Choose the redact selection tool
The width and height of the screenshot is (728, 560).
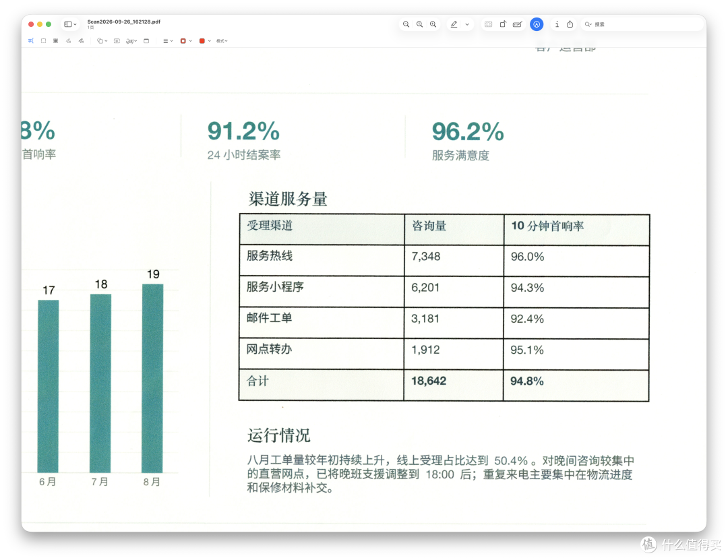[x=56, y=41]
